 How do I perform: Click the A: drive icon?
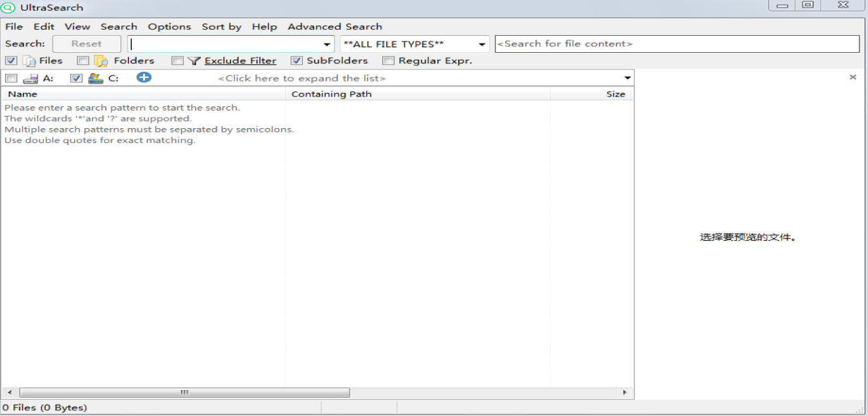coord(30,79)
